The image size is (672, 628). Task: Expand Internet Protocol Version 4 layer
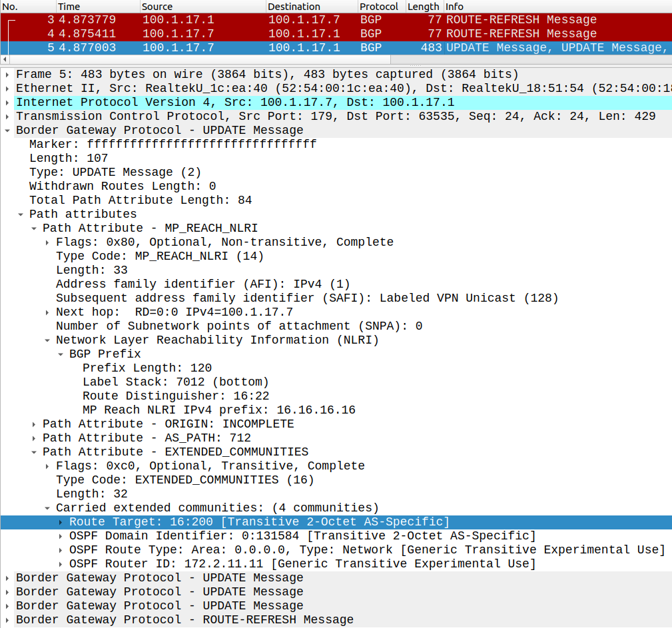coord(7,103)
